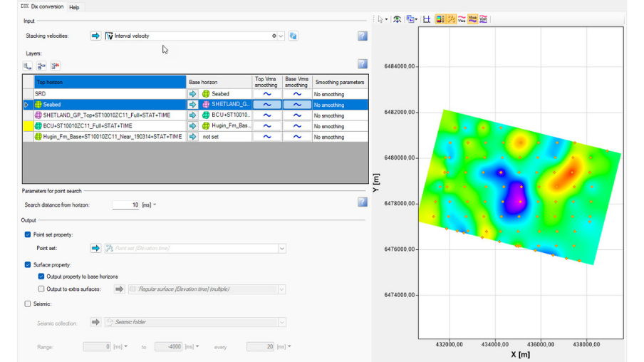The image size is (644, 362).
Task: Toggle Top Vrms smoothing for SRD row
Action: click(267, 94)
